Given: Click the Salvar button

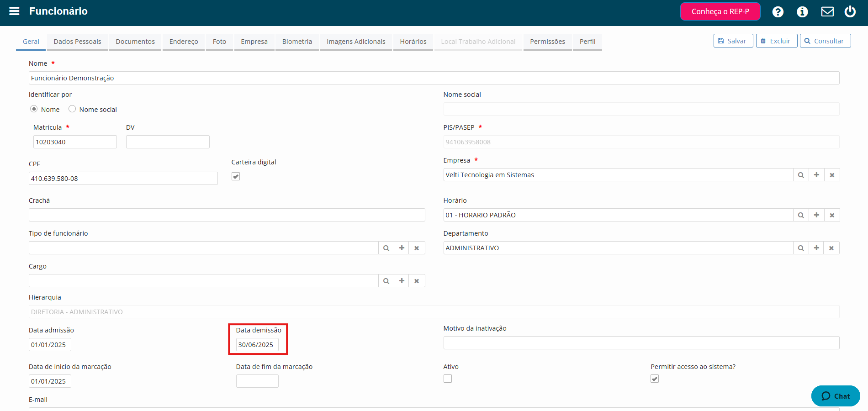Looking at the screenshot, I should point(733,41).
